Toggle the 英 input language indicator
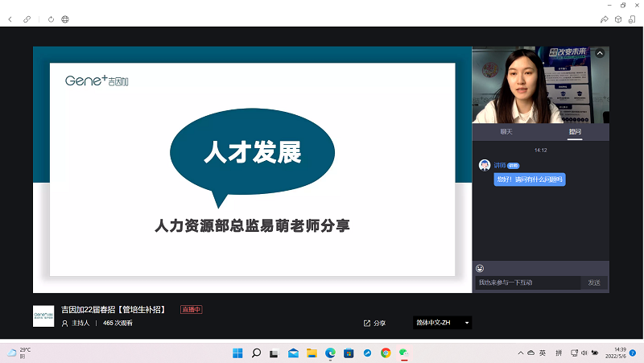Viewport: 644px width, 363px height. (x=543, y=353)
